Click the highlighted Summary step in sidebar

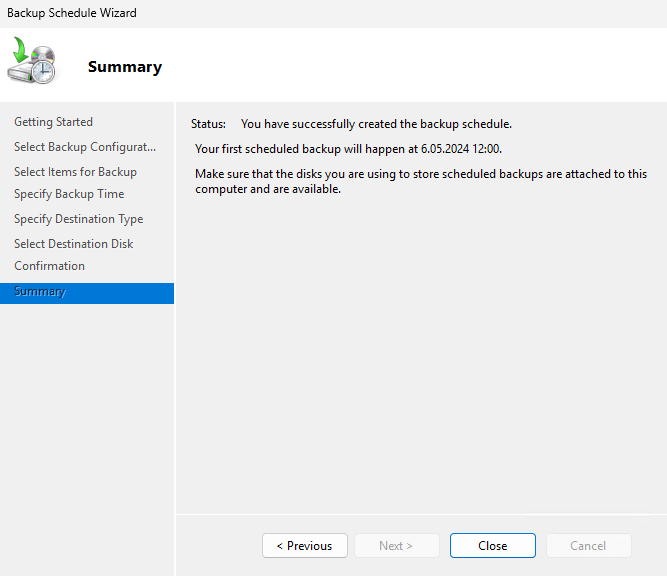pos(40,292)
